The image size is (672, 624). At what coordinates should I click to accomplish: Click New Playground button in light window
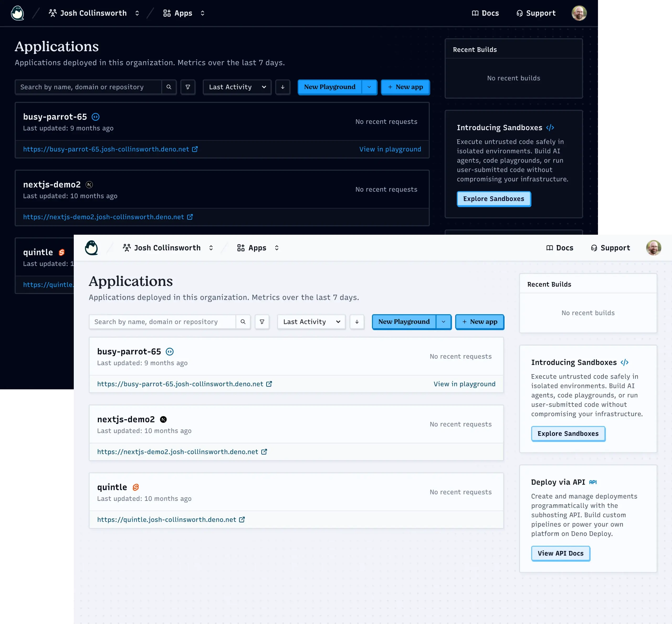tap(404, 322)
